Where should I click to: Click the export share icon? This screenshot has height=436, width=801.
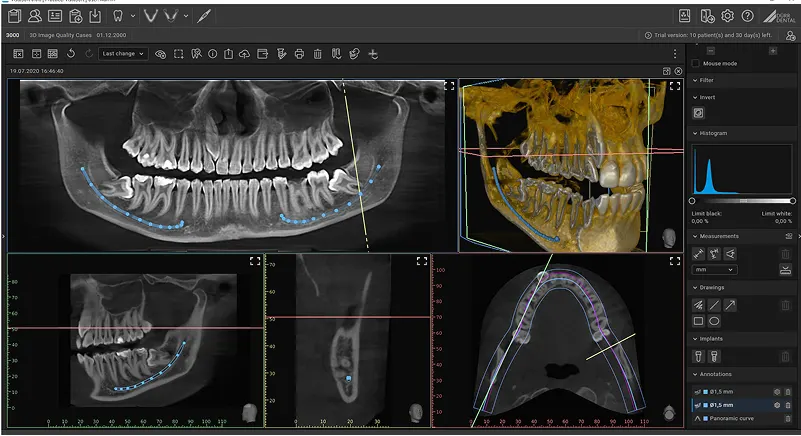(x=228, y=54)
